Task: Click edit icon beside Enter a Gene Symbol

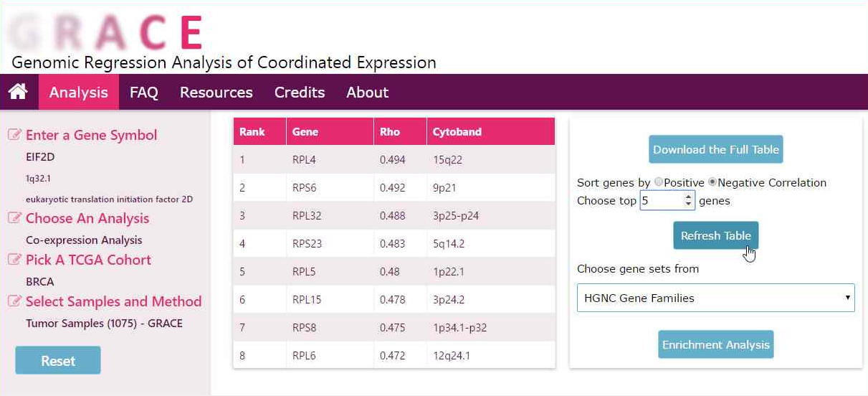Action: tap(14, 135)
